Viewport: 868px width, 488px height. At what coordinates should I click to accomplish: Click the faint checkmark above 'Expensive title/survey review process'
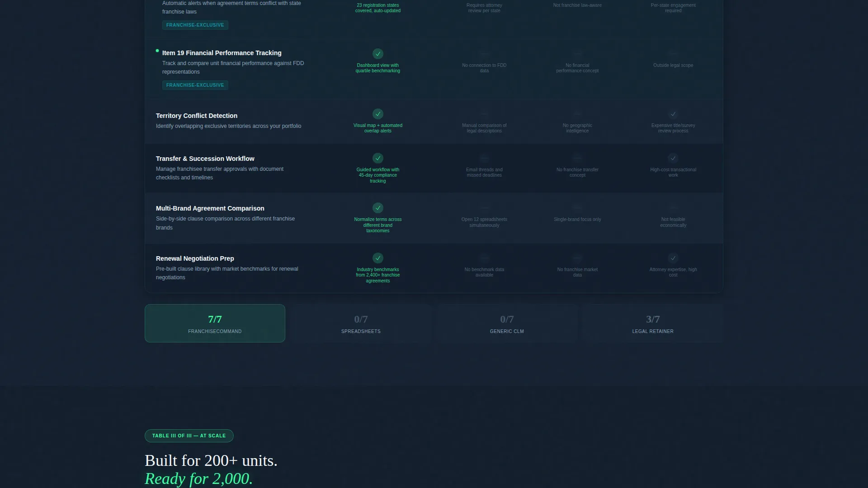673,114
